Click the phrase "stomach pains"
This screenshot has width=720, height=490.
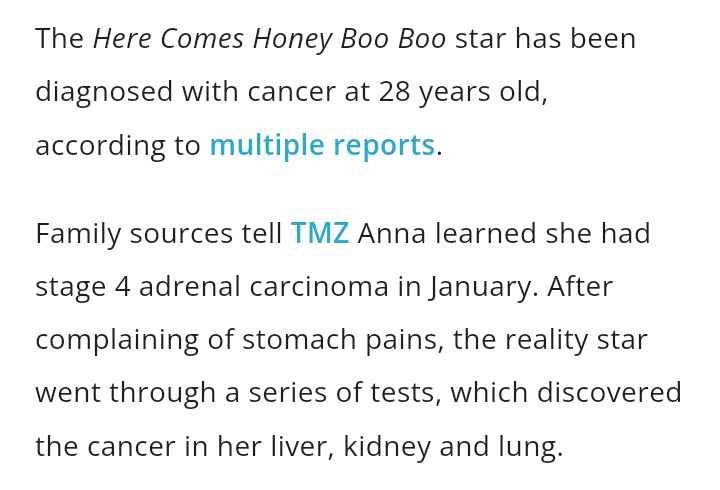point(342,340)
